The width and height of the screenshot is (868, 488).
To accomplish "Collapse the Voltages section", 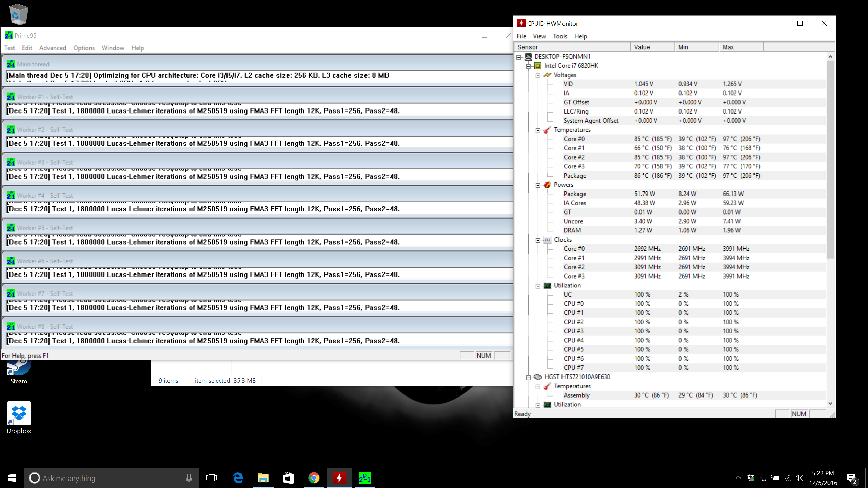I will (x=538, y=76).
